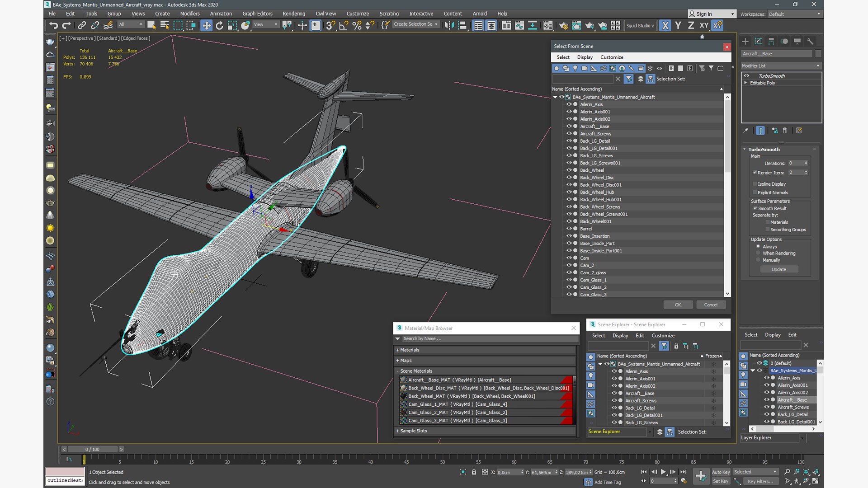Viewport: 868px width, 488px height.
Task: Click the Select and Link icon
Action: pos(82,26)
